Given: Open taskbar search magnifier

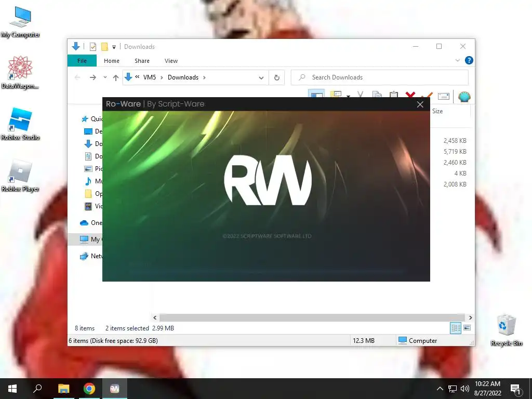Looking at the screenshot, I should pyautogui.click(x=37, y=389).
